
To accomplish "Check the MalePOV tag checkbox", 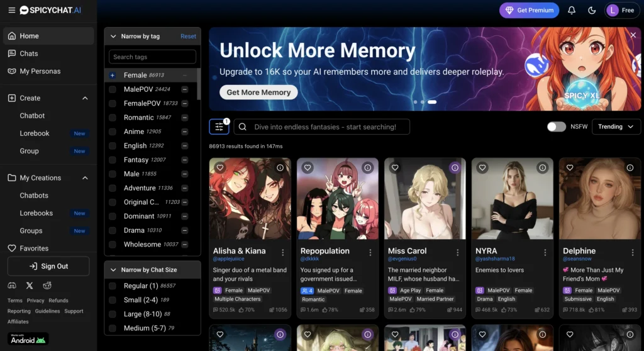I will click(x=113, y=89).
